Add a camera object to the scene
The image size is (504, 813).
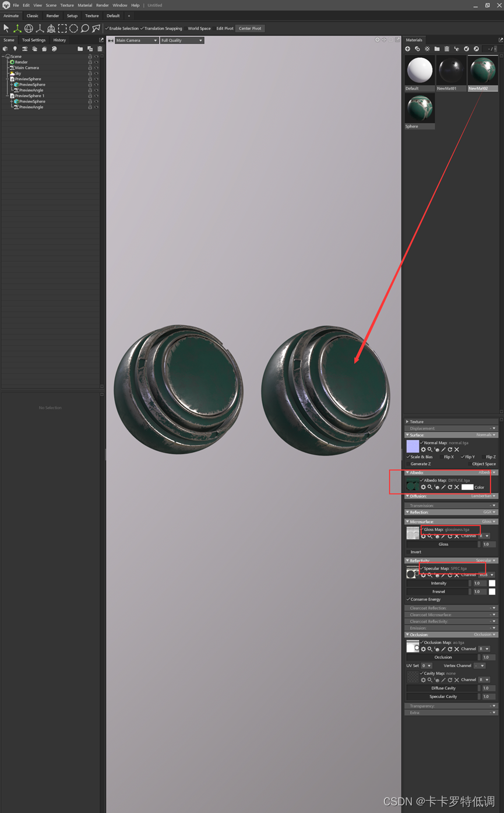point(25,49)
